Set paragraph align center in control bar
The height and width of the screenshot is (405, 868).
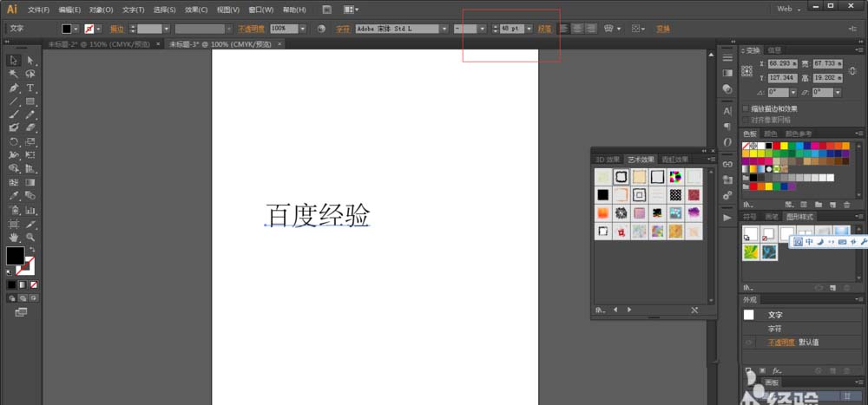coord(577,29)
